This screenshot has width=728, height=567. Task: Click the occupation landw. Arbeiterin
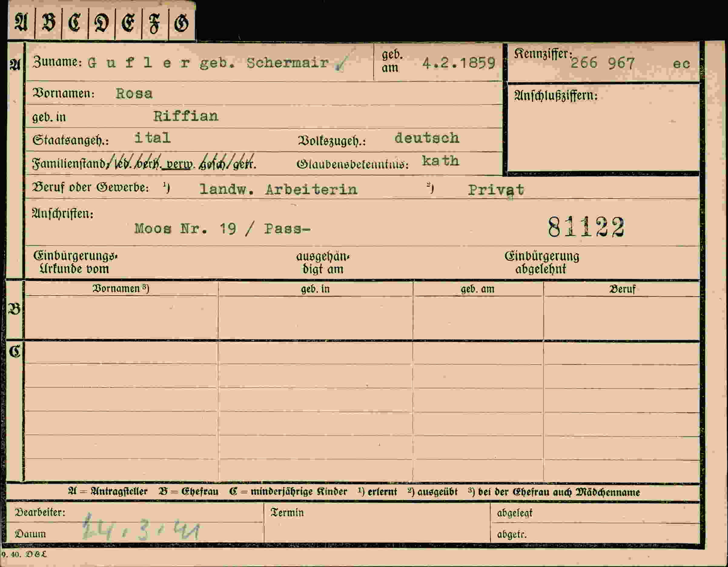click(x=278, y=189)
